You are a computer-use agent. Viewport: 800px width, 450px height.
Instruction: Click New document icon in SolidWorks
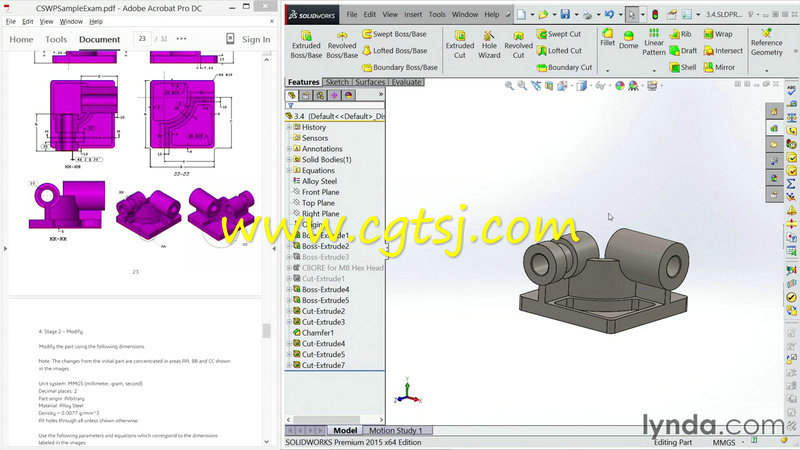pyautogui.click(x=521, y=14)
